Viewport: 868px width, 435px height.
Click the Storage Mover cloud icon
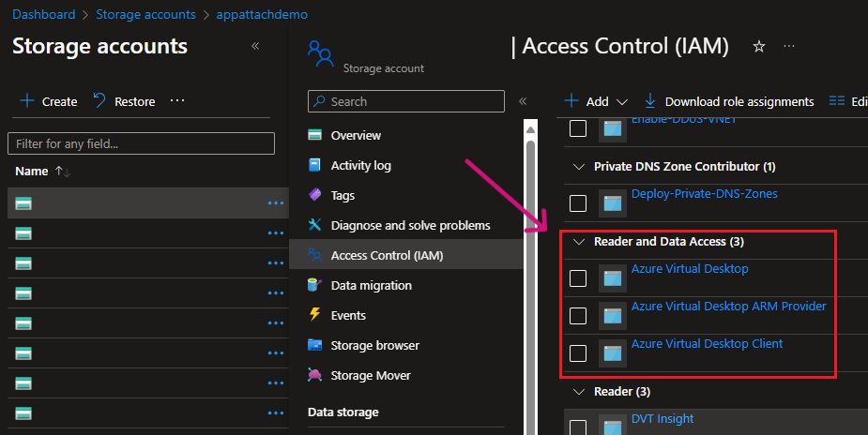[x=315, y=375]
